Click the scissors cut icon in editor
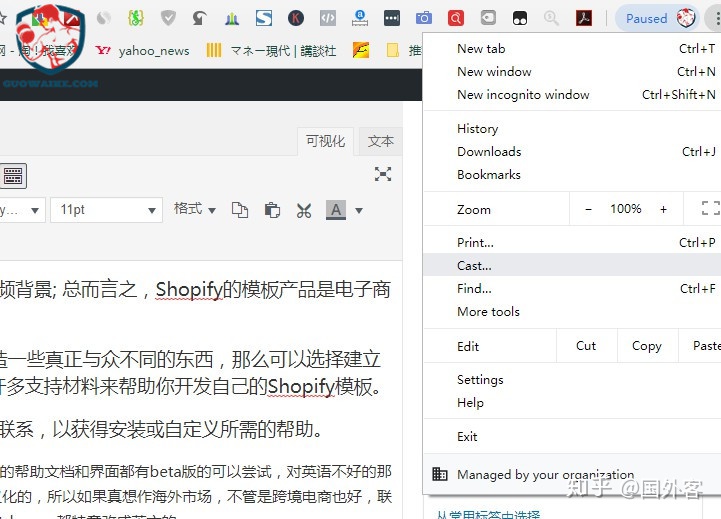 [304, 210]
